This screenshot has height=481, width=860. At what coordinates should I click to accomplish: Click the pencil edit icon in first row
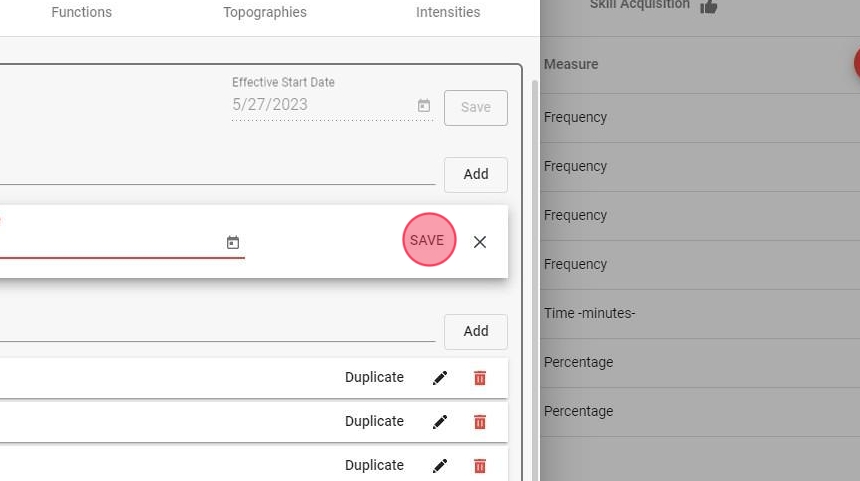pyautogui.click(x=440, y=378)
